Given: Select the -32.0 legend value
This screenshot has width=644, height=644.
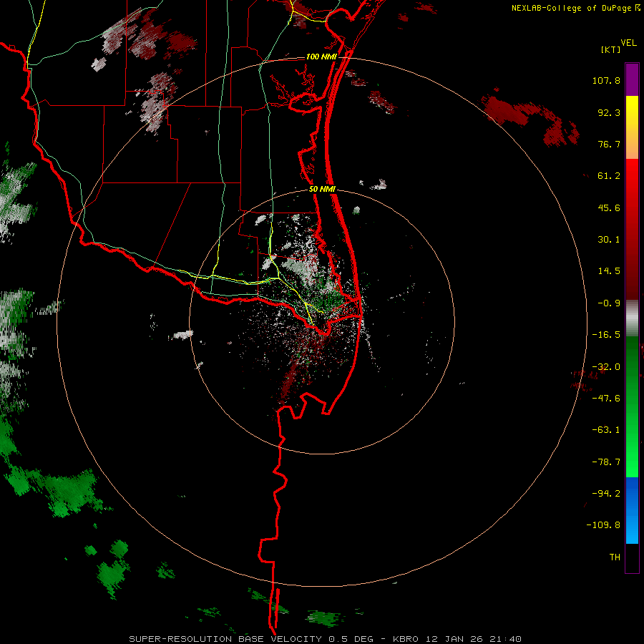Looking at the screenshot, I should 606,367.
